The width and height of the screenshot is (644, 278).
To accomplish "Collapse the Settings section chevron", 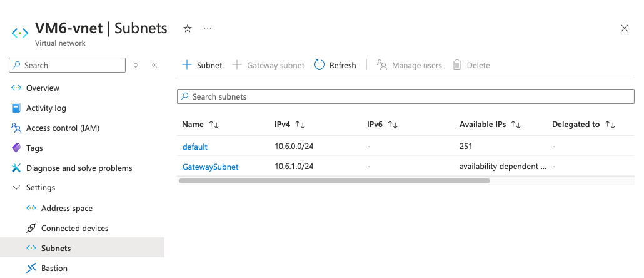I will 16,188.
